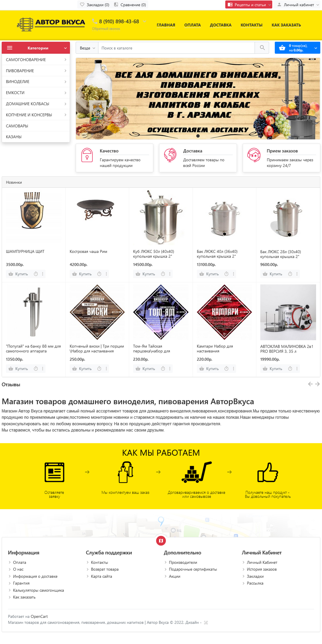Click the hamburger icon beside Категории
This screenshot has height=644, width=322.
tap(9, 48)
